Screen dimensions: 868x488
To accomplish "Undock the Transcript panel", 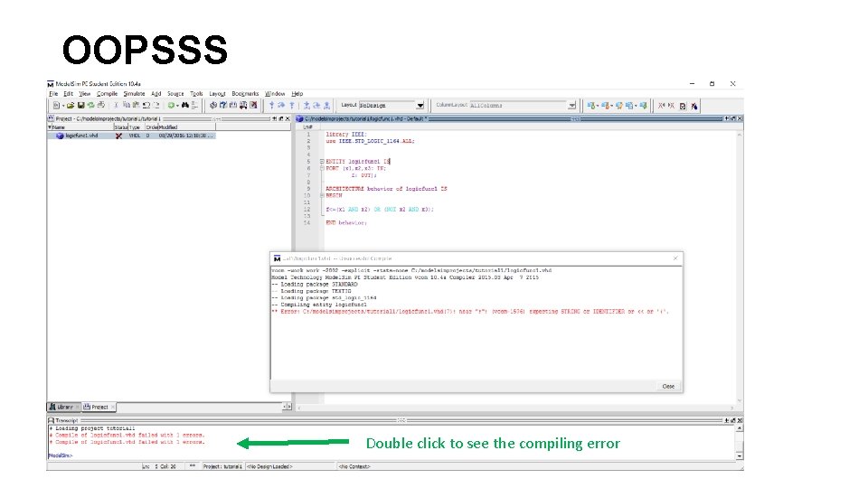I will [733, 420].
